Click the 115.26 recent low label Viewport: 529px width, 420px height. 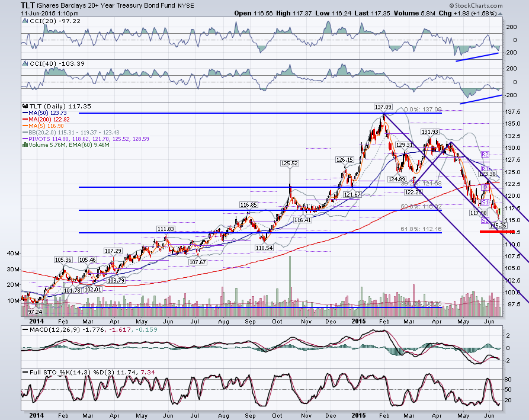pos(498,225)
